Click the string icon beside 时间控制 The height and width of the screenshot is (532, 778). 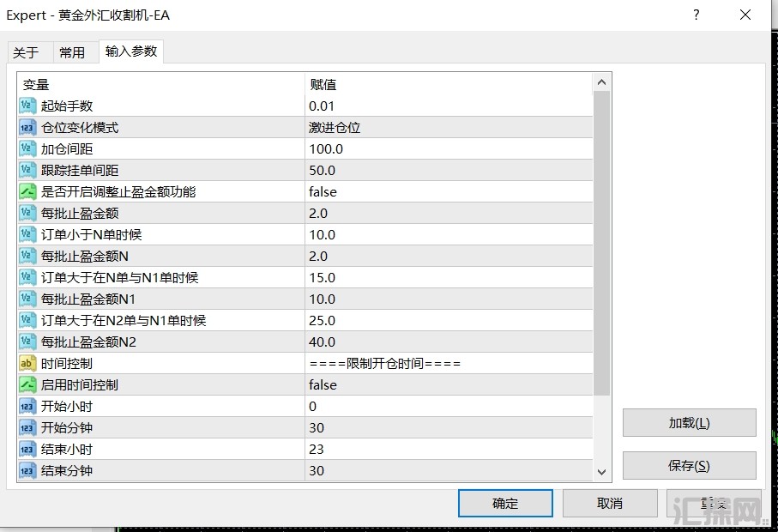point(27,363)
